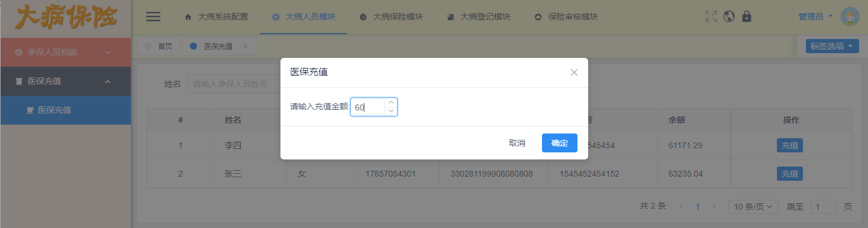
Task: Click 充值 button in 张三's row
Action: coord(790,174)
